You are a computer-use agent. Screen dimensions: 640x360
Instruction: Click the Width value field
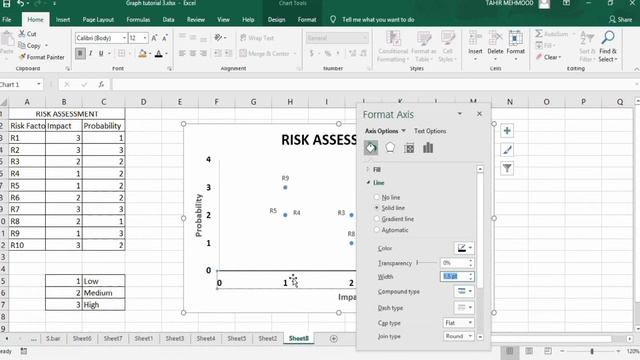(454, 276)
